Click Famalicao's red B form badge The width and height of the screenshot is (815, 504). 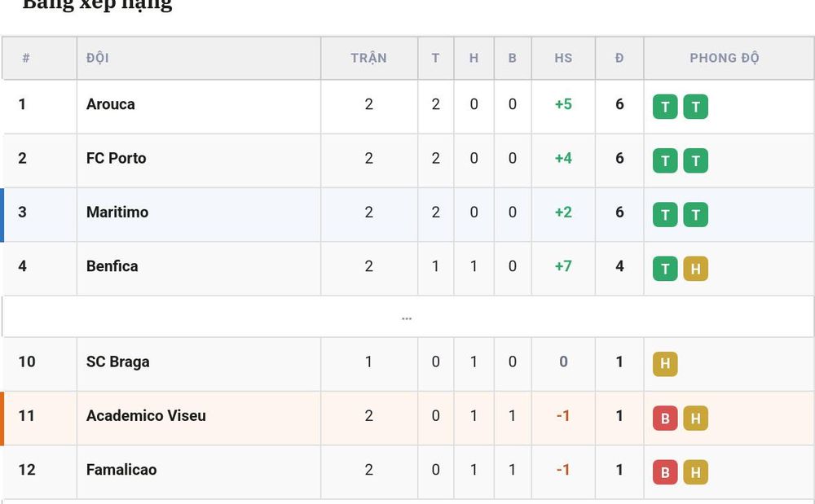[x=665, y=472]
